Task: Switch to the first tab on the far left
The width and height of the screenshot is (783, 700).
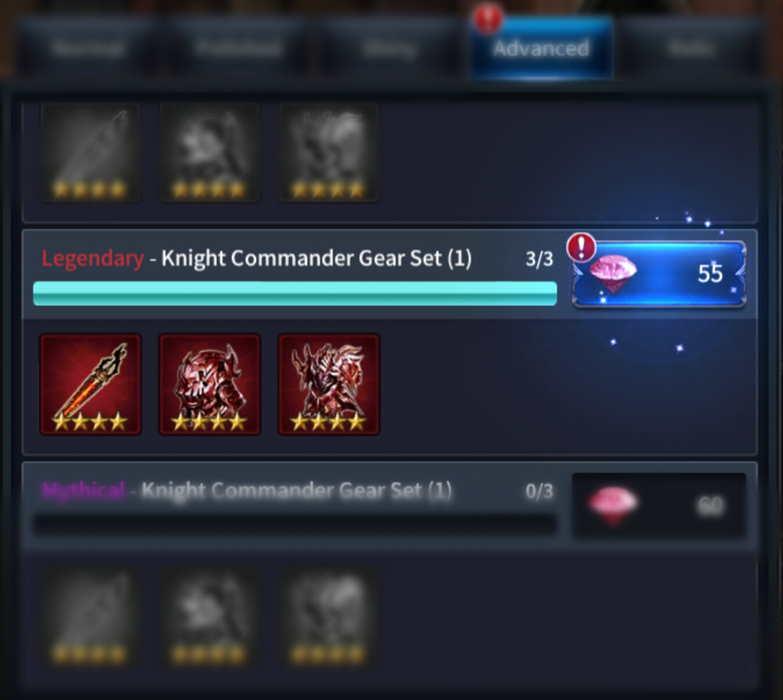Action: click(x=87, y=48)
